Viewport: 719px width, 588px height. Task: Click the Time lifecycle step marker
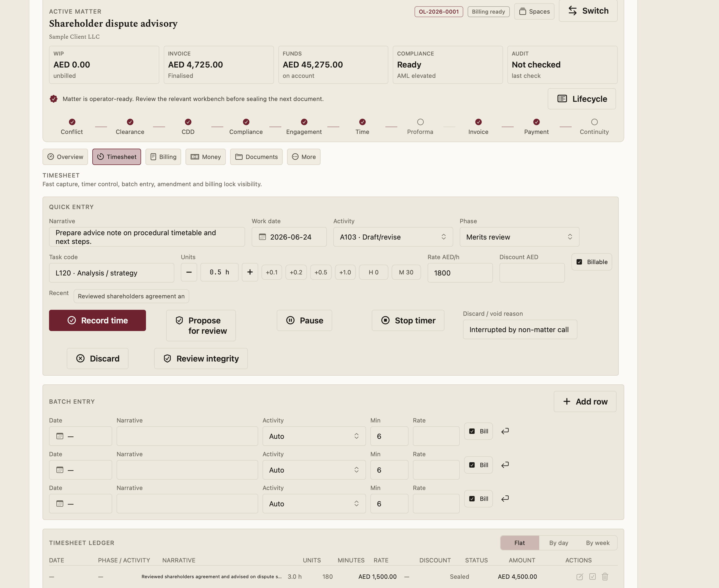tap(362, 122)
